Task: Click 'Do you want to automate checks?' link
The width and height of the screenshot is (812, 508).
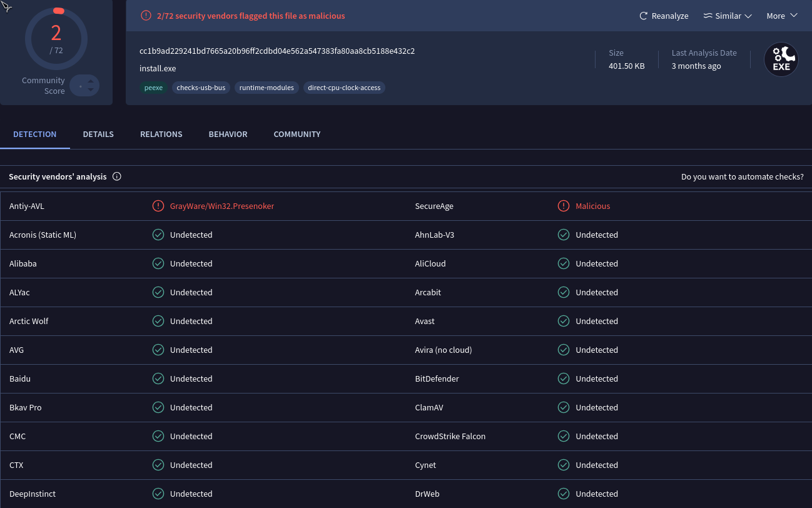Action: click(743, 176)
